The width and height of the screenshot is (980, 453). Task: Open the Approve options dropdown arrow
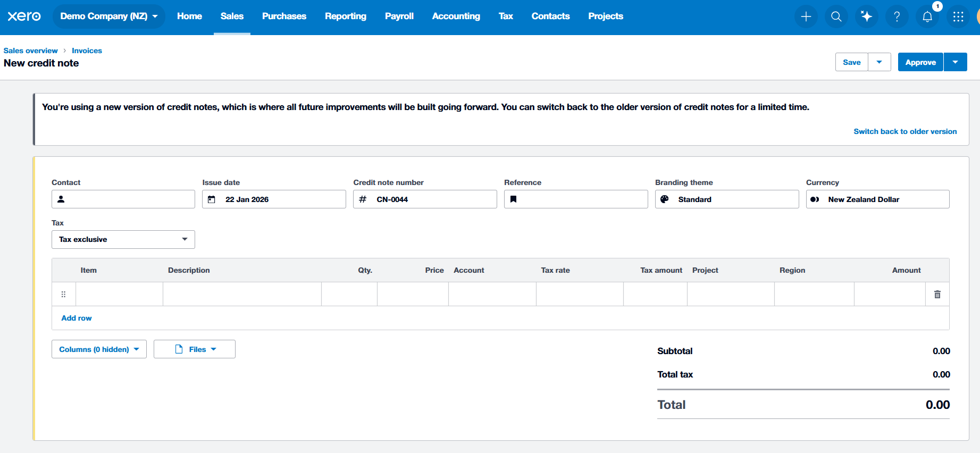955,62
